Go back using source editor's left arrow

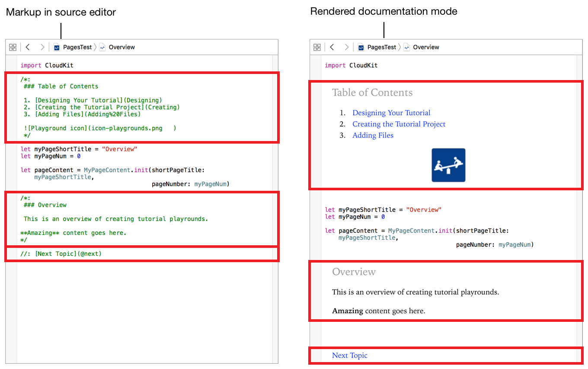click(28, 47)
